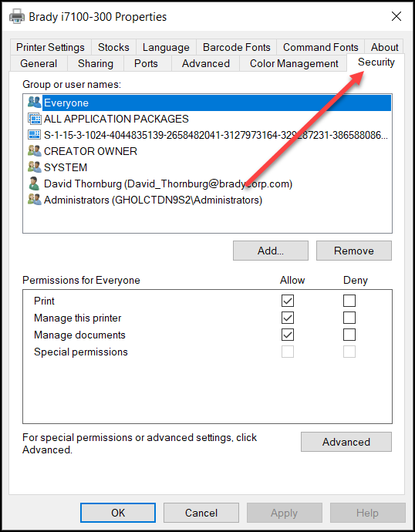Switch to the Advanced tab
This screenshot has height=532, width=415.
tap(206, 63)
